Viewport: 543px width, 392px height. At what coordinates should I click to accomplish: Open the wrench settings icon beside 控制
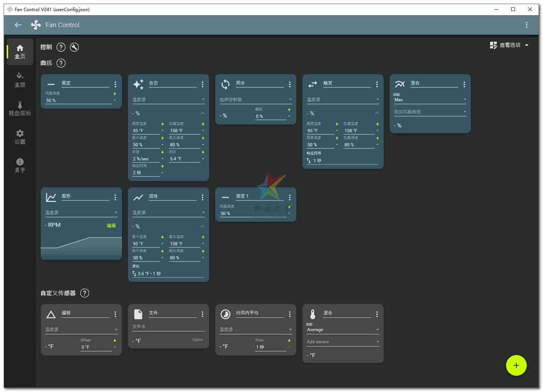coord(74,47)
